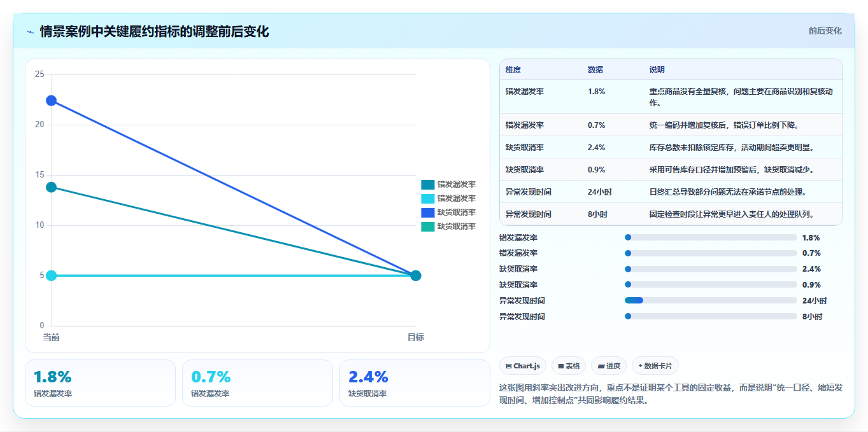This screenshot has height=432, width=868.
Task: Select the Chart.js tag chip
Action: [x=523, y=366]
